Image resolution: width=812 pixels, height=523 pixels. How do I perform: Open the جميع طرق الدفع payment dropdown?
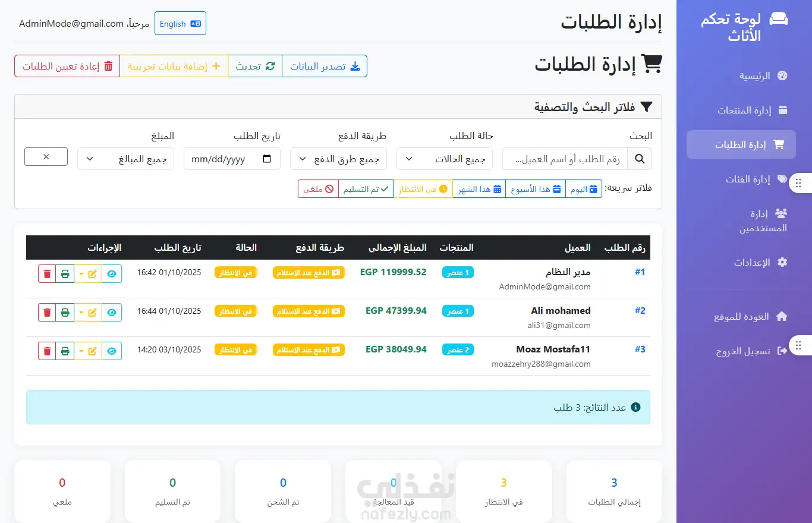[x=339, y=159]
